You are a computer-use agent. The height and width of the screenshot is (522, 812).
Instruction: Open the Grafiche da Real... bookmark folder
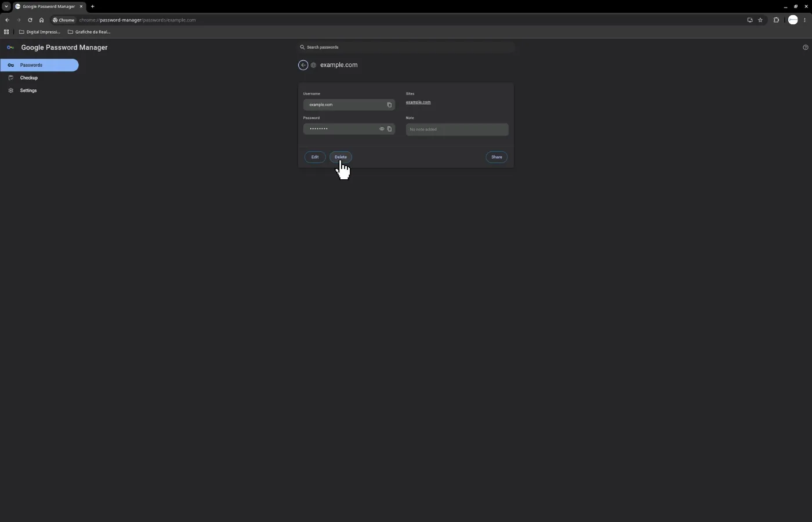[89, 32]
